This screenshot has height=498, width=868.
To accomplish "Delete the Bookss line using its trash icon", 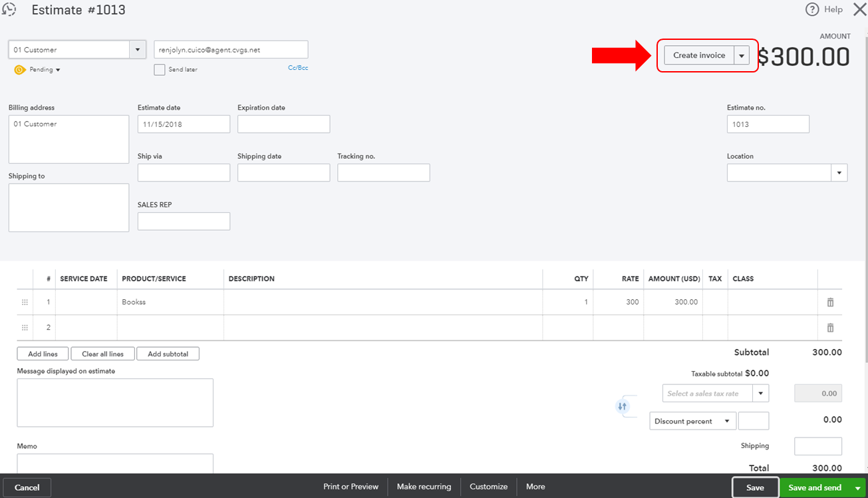I will tap(830, 301).
